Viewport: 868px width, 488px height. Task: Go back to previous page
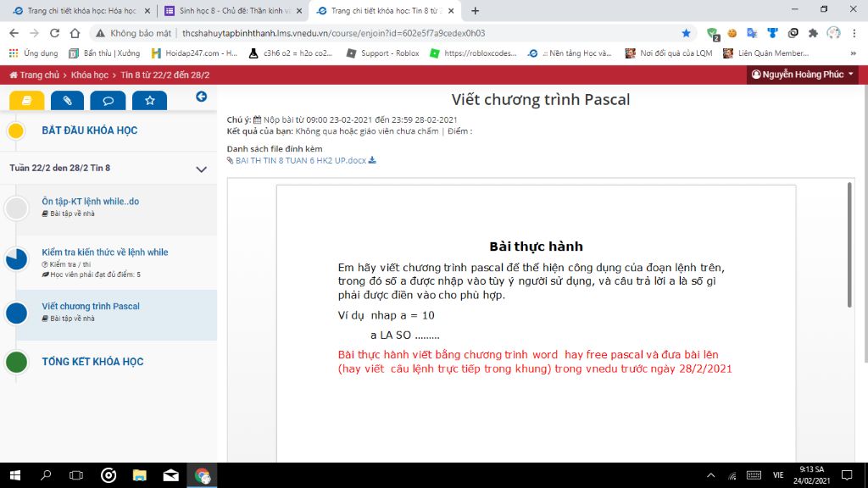14,33
